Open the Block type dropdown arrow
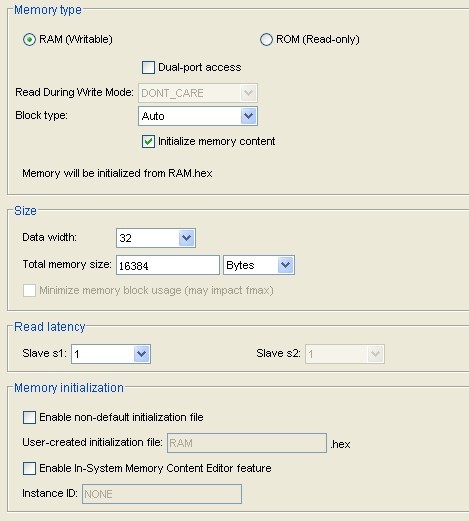Screen dimensions: 469x521 (x=248, y=116)
